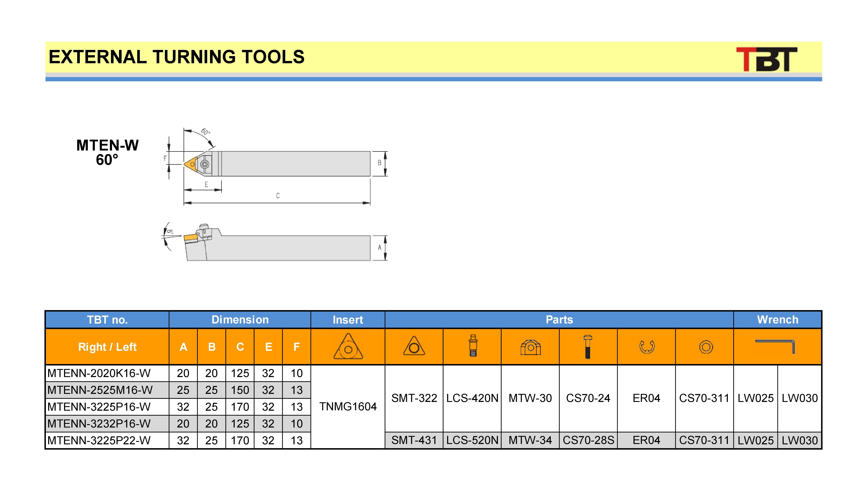Select the MTENN-2525M16-W part number

[100, 390]
